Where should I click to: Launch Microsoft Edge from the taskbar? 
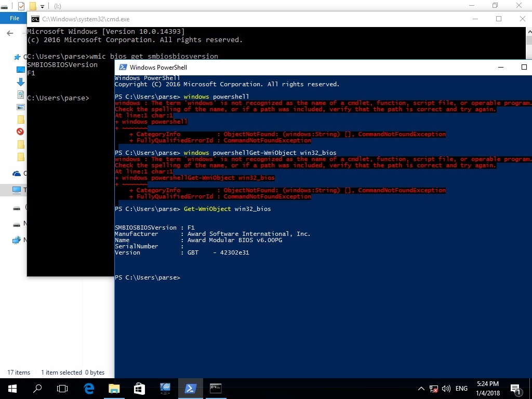click(x=89, y=389)
